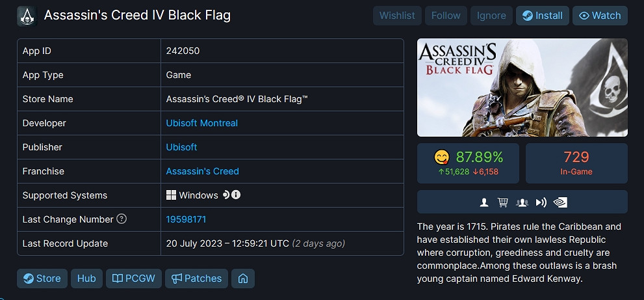Click the Nvidia GeForce icon
The height and width of the screenshot is (300, 644).
tap(560, 202)
